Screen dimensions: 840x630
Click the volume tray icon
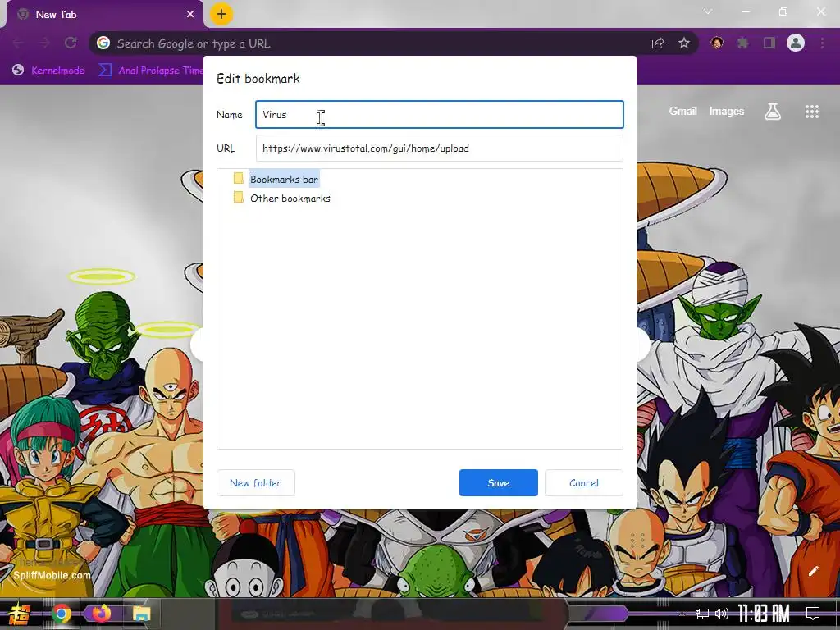point(722,614)
